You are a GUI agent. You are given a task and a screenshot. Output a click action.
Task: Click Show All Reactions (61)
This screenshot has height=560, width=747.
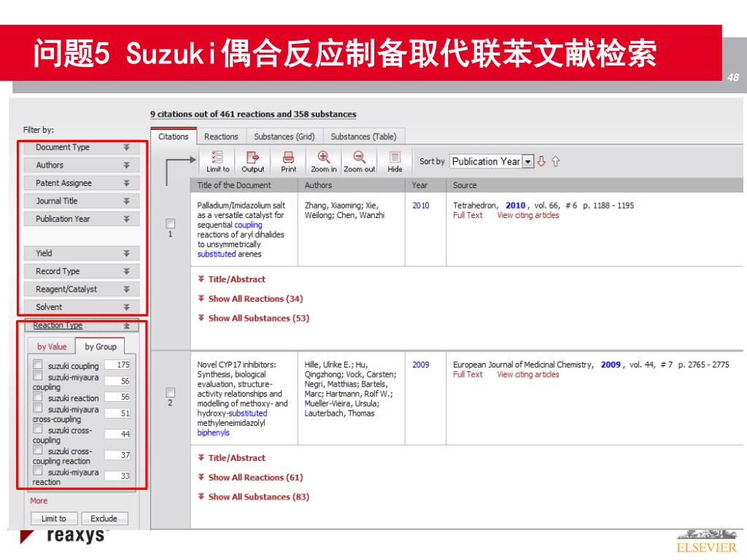251,478
